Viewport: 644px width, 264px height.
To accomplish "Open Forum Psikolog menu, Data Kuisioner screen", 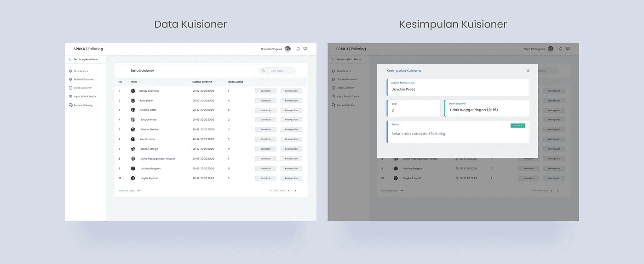I will point(80,105).
